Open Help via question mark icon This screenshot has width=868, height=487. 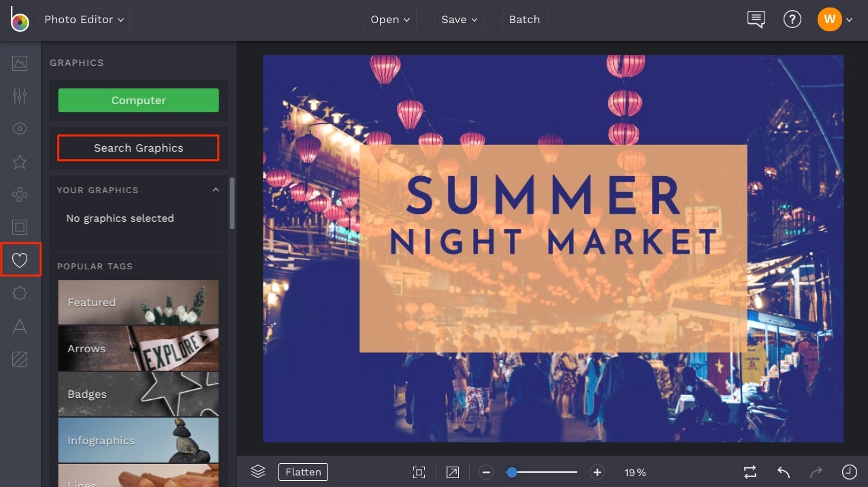tap(792, 19)
